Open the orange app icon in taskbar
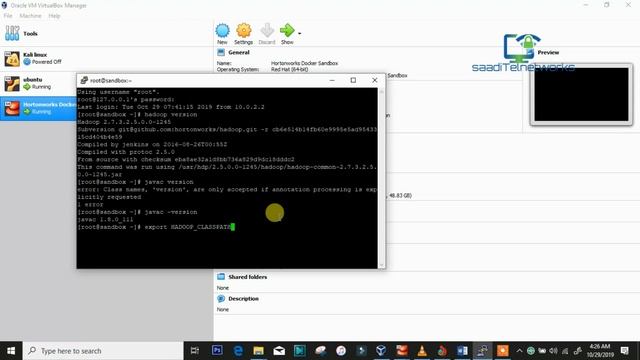This screenshot has height=360, width=640. (502, 351)
